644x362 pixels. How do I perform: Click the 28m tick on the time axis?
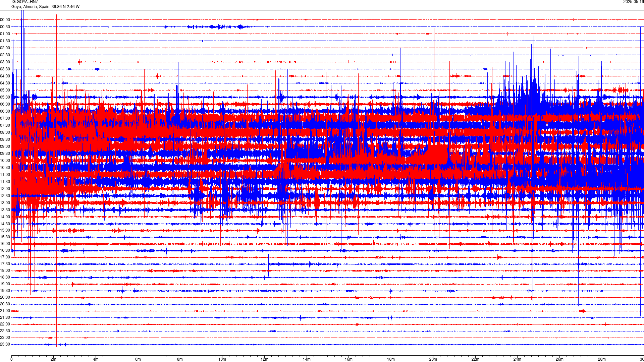coord(601,359)
